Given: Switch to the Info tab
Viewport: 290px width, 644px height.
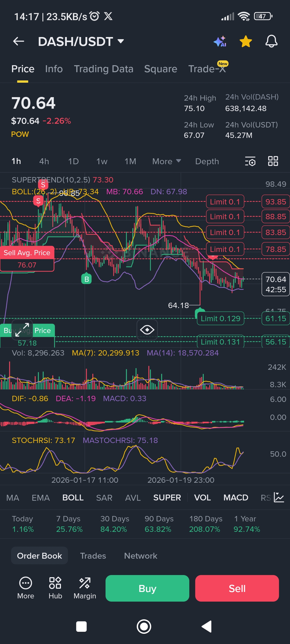Looking at the screenshot, I should coord(54,69).
